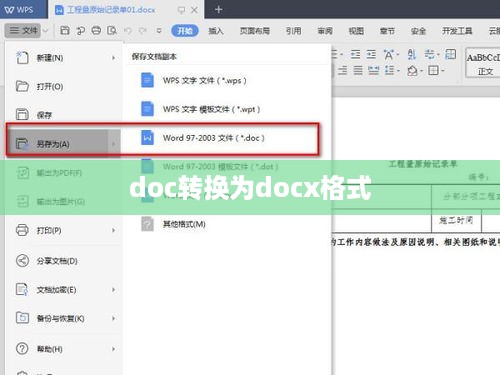Click the align right icon

point(342,70)
